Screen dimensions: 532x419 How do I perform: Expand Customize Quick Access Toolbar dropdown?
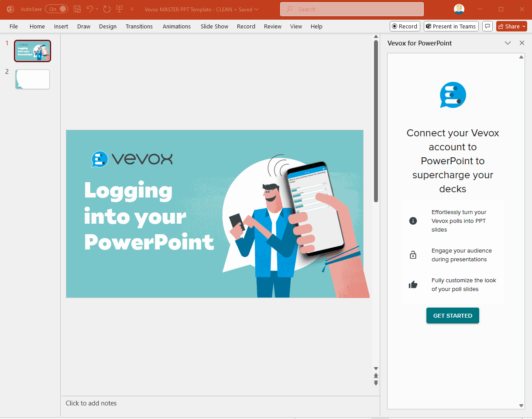click(132, 9)
